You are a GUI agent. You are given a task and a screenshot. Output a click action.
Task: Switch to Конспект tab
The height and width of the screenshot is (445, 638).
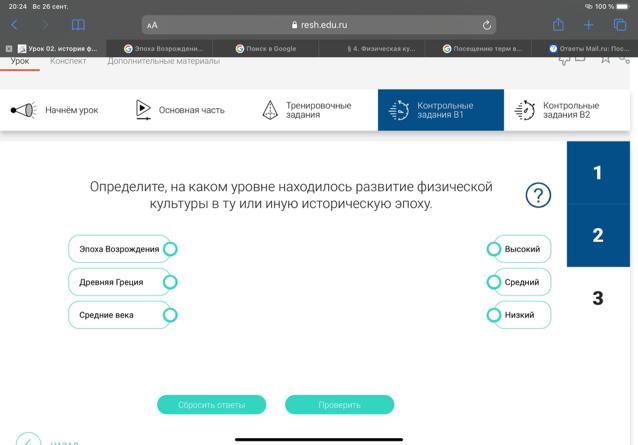68,62
